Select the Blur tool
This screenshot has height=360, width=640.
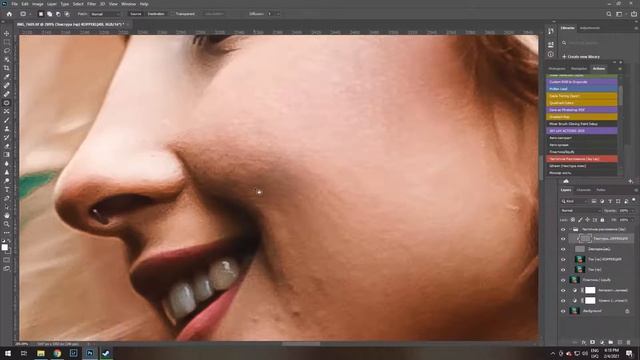tap(7, 163)
